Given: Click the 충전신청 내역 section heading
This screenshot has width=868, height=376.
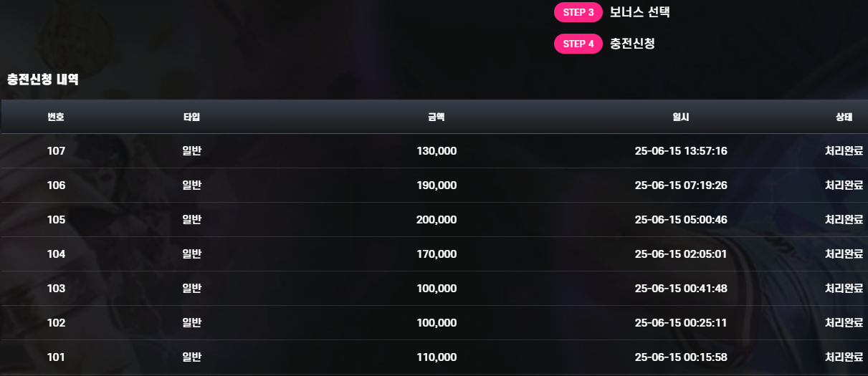Looking at the screenshot, I should tap(42, 79).
